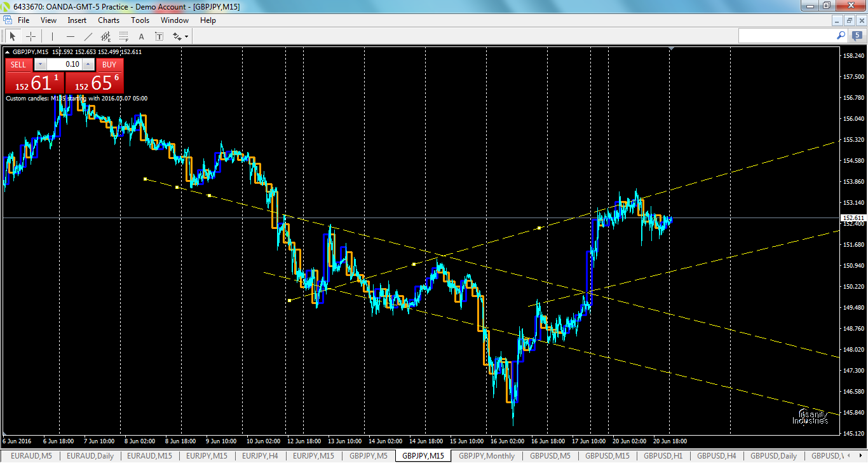
Task: Click inside the toolbar search input field
Action: point(788,36)
